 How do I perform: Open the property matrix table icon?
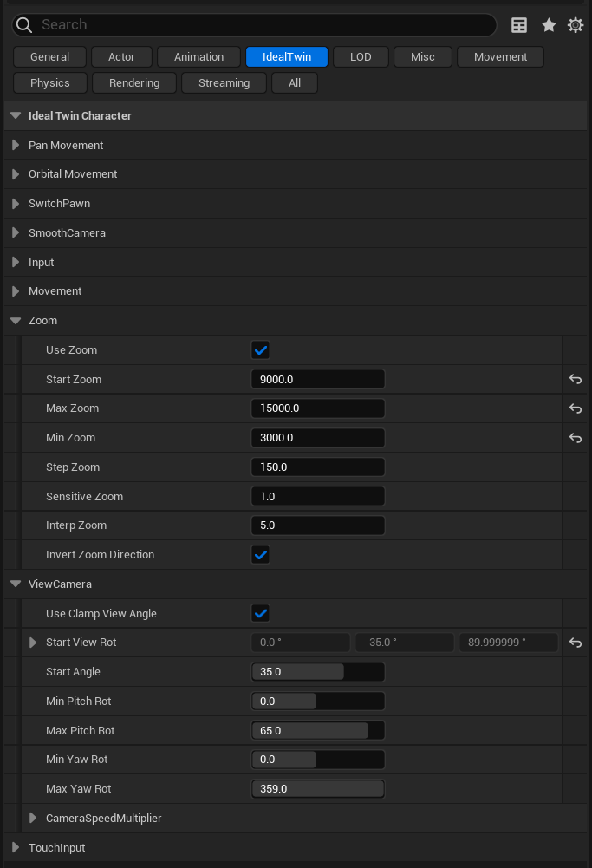(x=519, y=25)
